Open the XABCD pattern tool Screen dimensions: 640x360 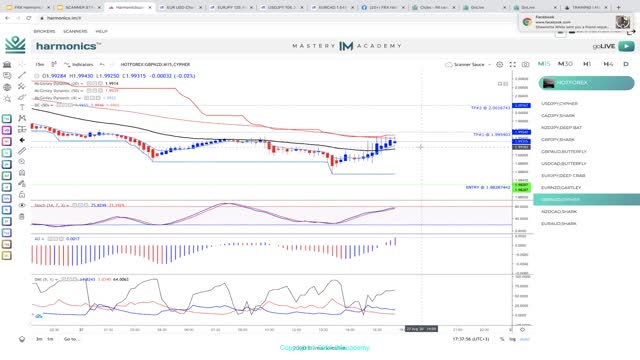coord(22,118)
